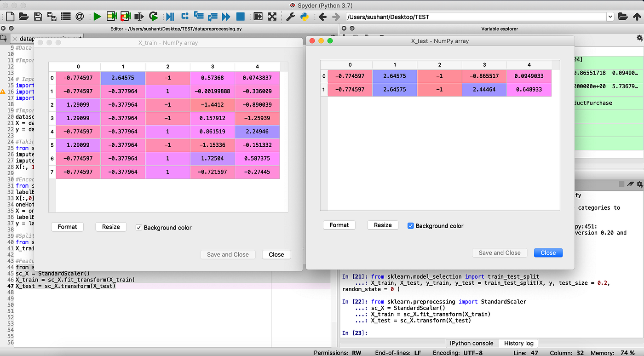
Task: Click the PYTHONPATH manager Python icon
Action: point(305,16)
